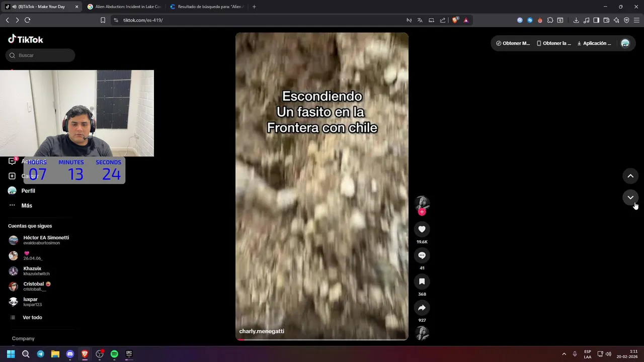Image resolution: width=644 pixels, height=362 pixels.
Task: Focus the Buscar search field
Action: pos(41,55)
